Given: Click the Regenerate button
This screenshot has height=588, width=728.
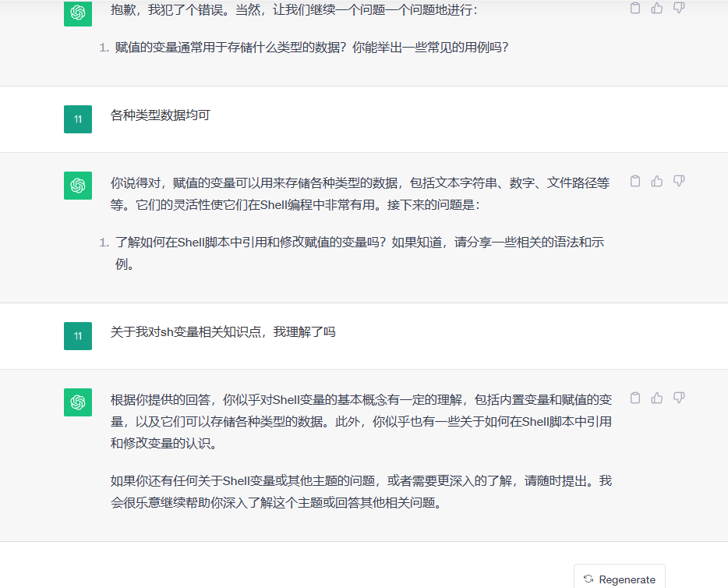Looking at the screenshot, I should pos(620,579).
